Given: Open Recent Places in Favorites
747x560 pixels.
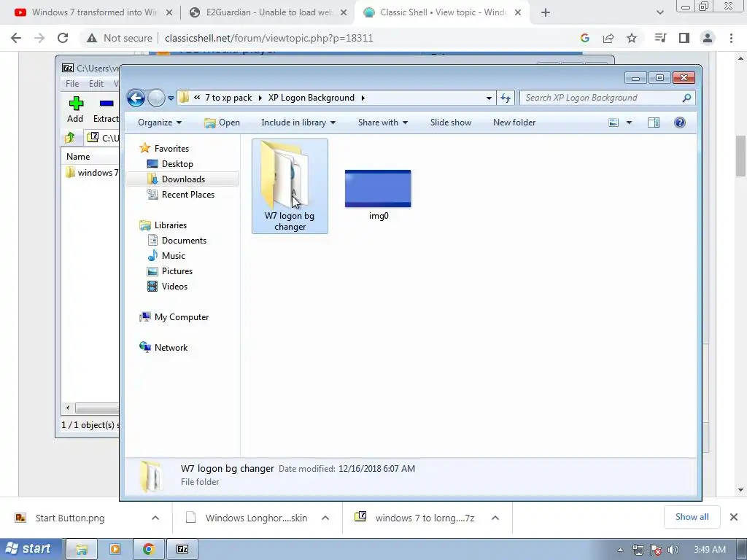Looking at the screenshot, I should tap(181, 194).
